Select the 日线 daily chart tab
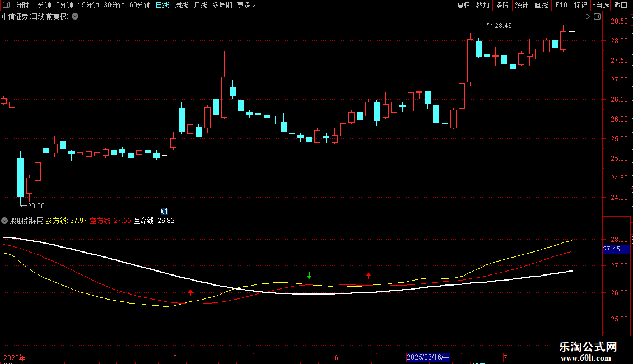Image resolution: width=633 pixels, height=364 pixels. pos(162,5)
